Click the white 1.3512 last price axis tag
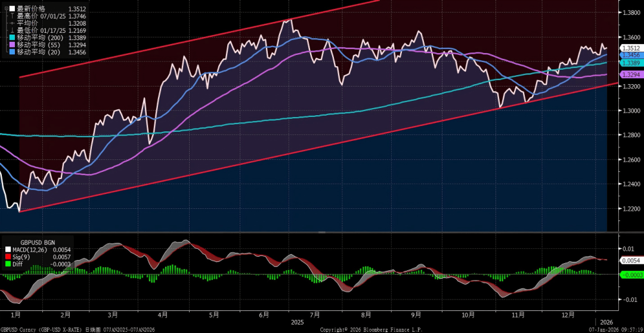Image resolution: width=644 pixels, height=333 pixels. [630, 48]
